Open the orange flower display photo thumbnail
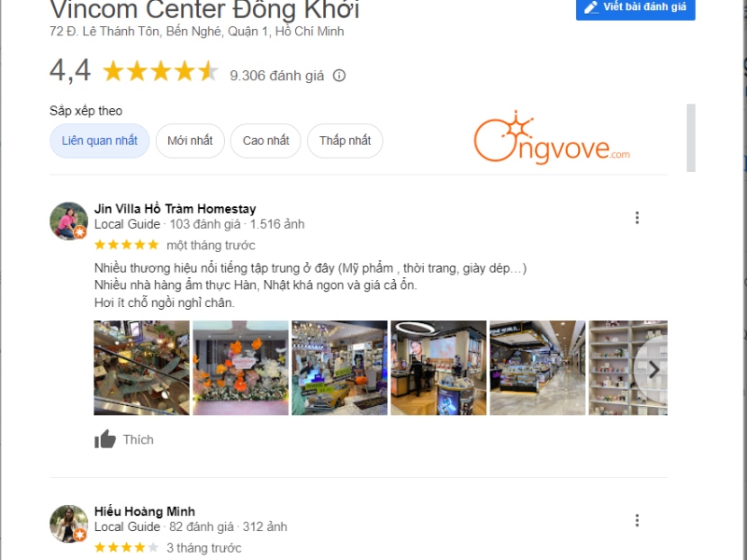The height and width of the screenshot is (560, 747). [x=241, y=368]
